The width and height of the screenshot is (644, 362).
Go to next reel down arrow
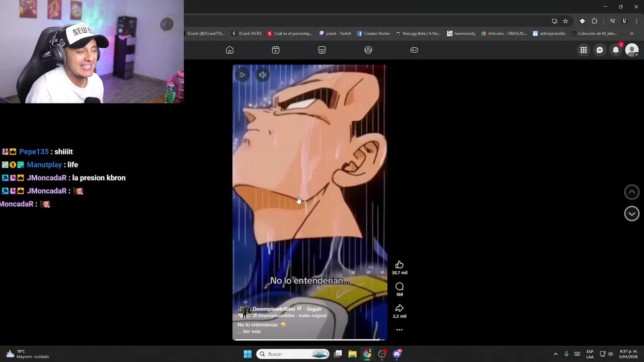pyautogui.click(x=632, y=213)
